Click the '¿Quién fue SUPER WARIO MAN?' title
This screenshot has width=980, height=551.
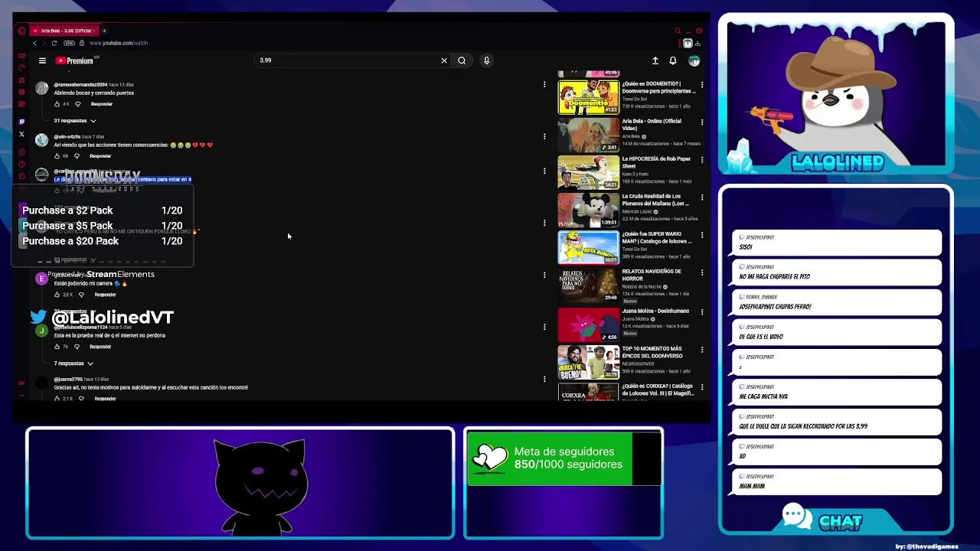(x=657, y=237)
